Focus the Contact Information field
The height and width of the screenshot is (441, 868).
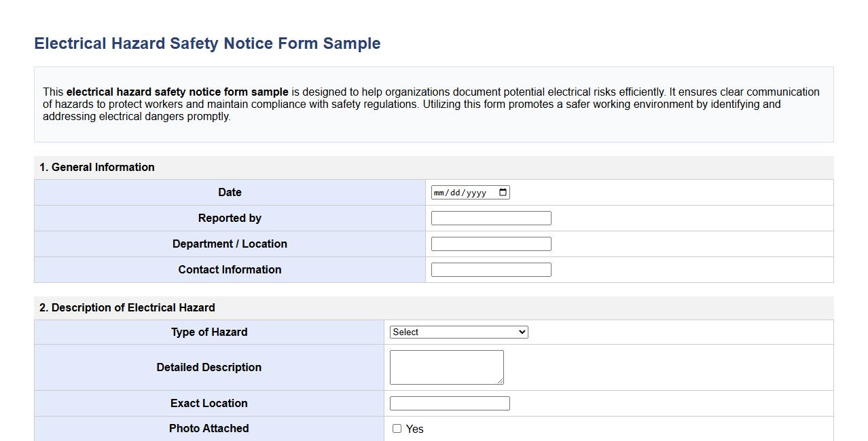[x=490, y=269]
